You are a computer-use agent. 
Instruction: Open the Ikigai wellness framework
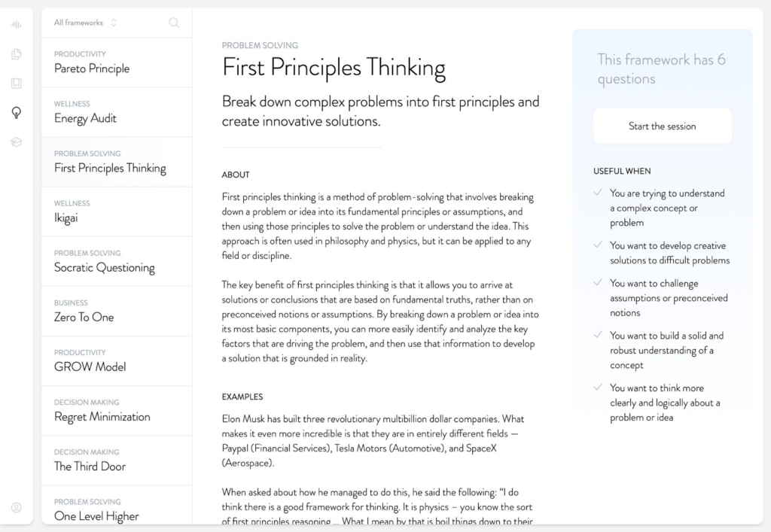(117, 211)
